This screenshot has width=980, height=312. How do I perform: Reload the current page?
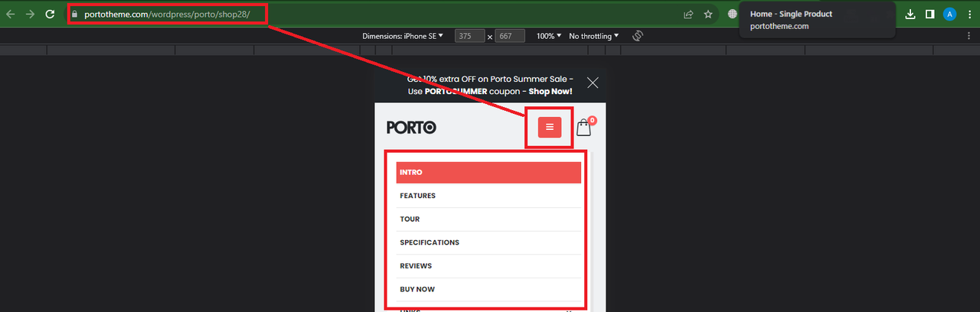coord(51,14)
